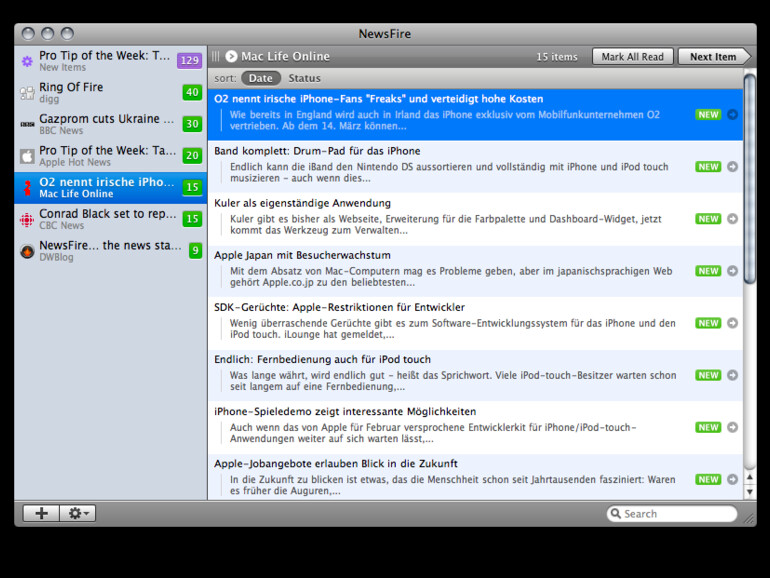Click NEW badge on Band komplett article
Image resolution: width=770 pixels, height=578 pixels.
pyautogui.click(x=708, y=166)
